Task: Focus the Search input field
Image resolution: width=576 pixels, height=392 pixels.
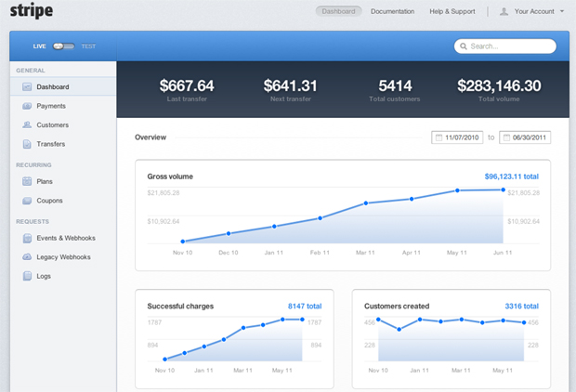Action: pos(509,46)
